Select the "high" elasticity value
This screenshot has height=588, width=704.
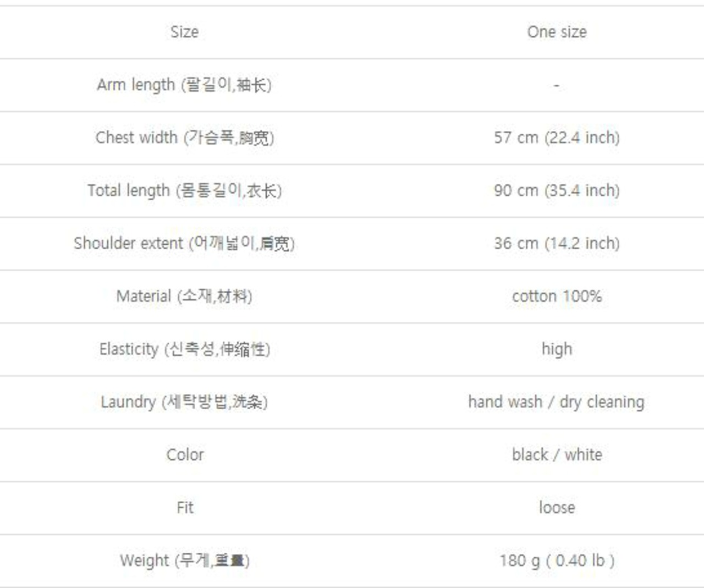557,349
